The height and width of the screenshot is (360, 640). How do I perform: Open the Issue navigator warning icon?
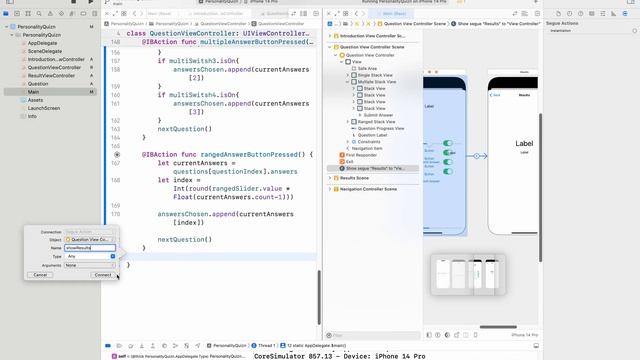tap(50, 13)
